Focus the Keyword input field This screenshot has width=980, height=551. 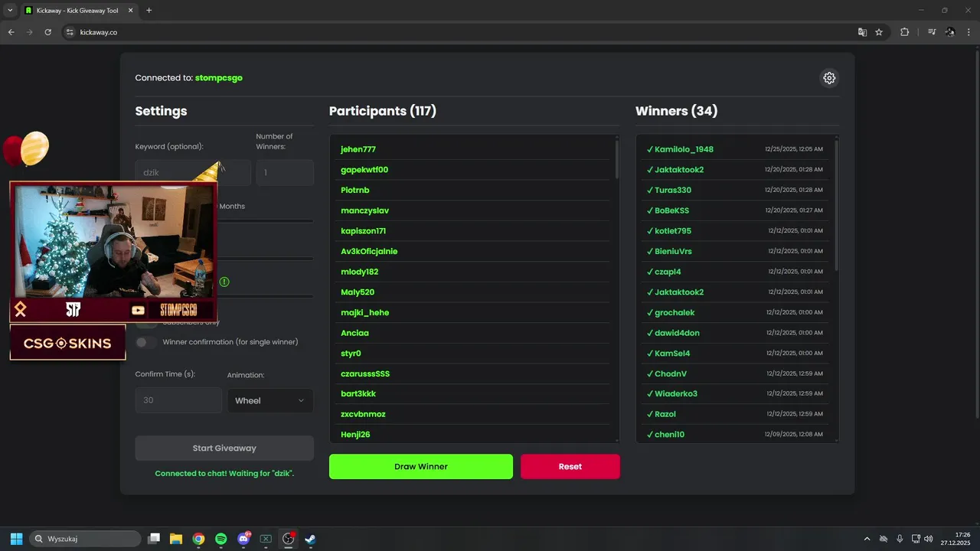coord(193,173)
